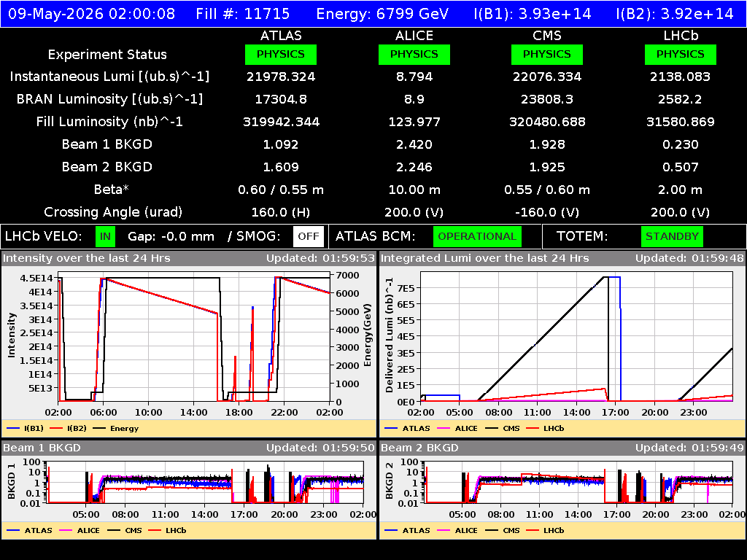Click the TOTEM STANDBY indicator

(x=672, y=237)
